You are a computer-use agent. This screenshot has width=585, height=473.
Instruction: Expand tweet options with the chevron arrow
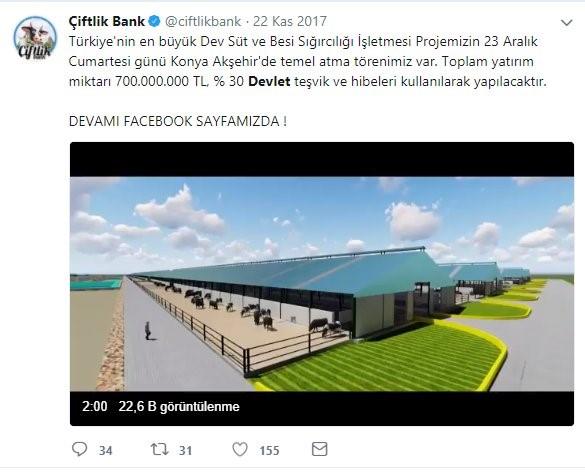pyautogui.click(x=566, y=23)
